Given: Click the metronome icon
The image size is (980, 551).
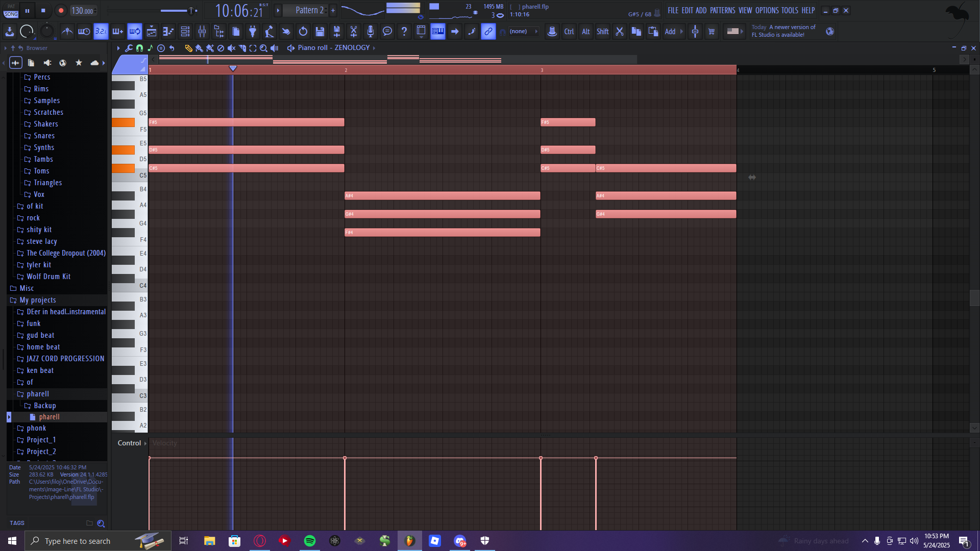Looking at the screenshot, I should tap(67, 32).
